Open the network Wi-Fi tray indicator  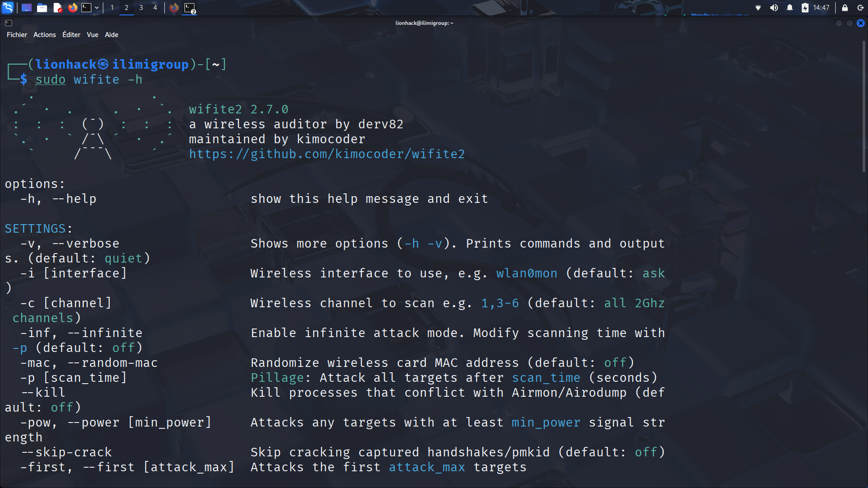pos(758,8)
